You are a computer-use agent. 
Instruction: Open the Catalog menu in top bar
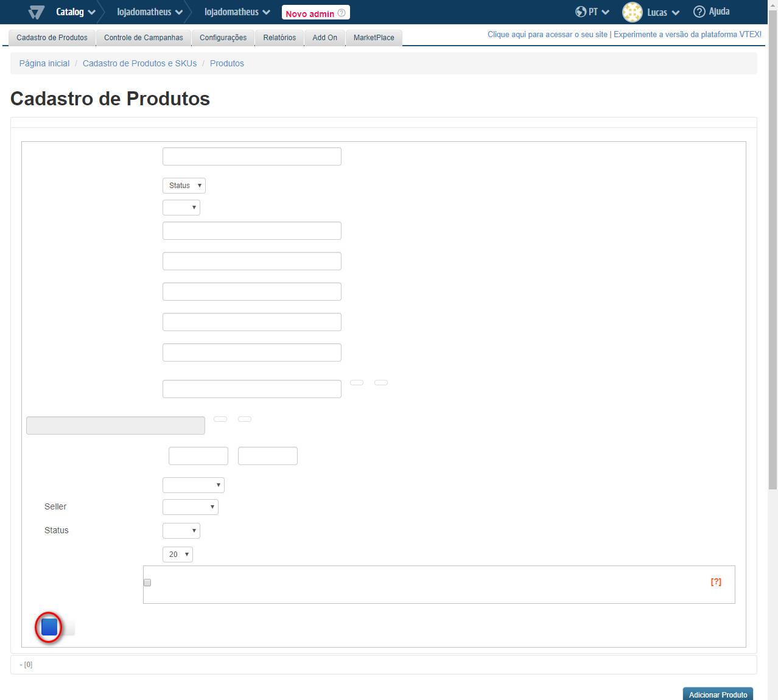[x=75, y=12]
